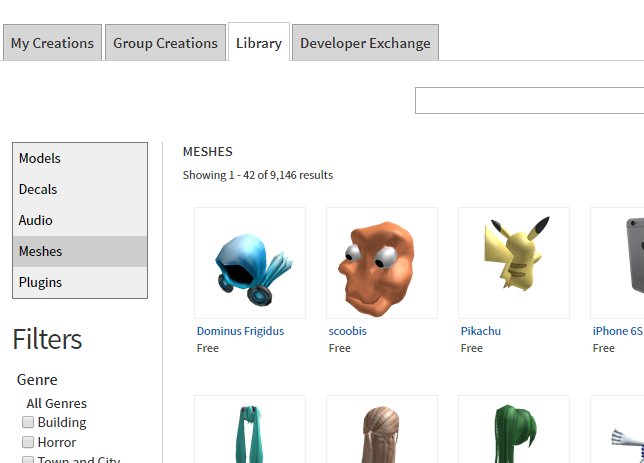The height and width of the screenshot is (463, 644).
Task: Open the green ponytail hair mesh thumbnail
Action: tap(514, 429)
